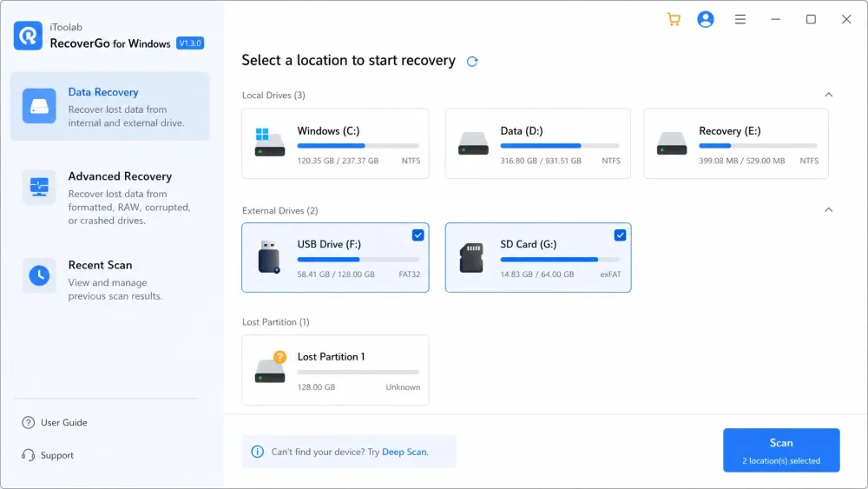
Task: Click the FAT32 file system label
Action: 410,274
